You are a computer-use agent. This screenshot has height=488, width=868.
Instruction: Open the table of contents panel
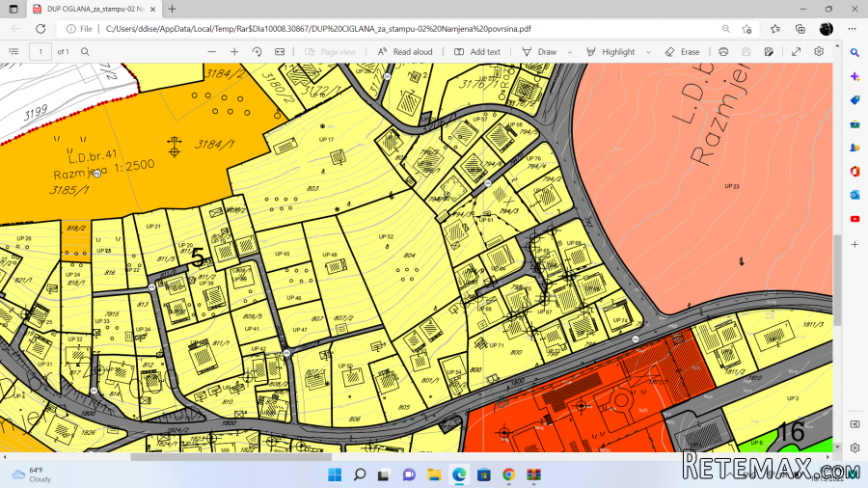(x=14, y=51)
